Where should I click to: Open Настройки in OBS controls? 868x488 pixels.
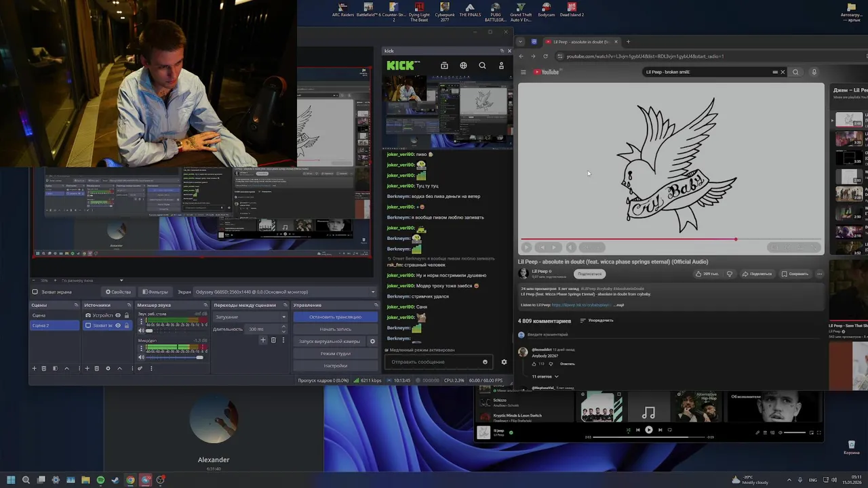[336, 366]
